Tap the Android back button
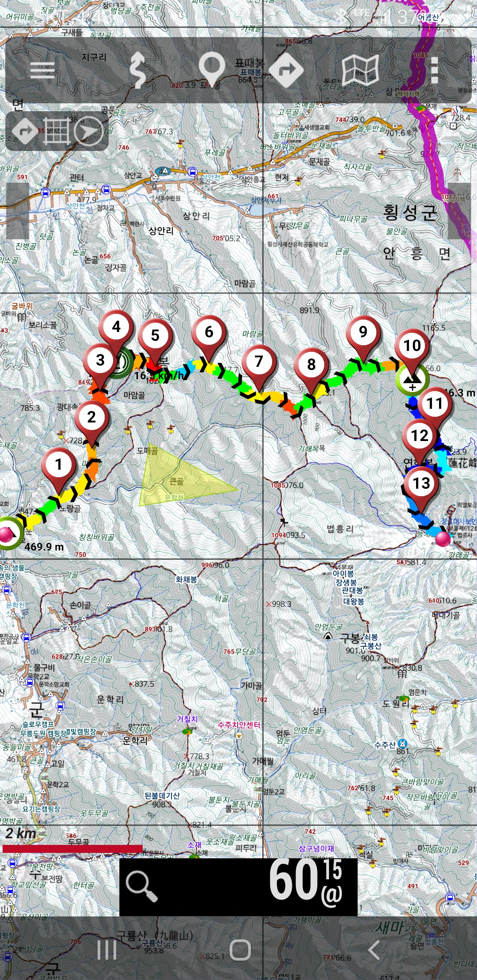This screenshot has height=980, width=477. [x=374, y=950]
